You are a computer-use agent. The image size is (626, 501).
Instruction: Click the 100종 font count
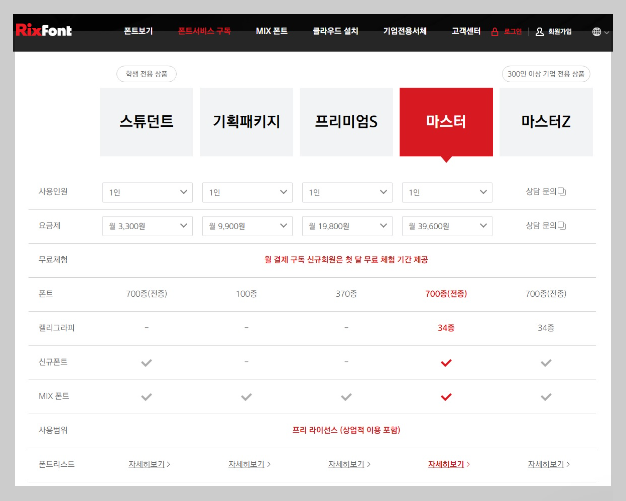tap(246, 294)
